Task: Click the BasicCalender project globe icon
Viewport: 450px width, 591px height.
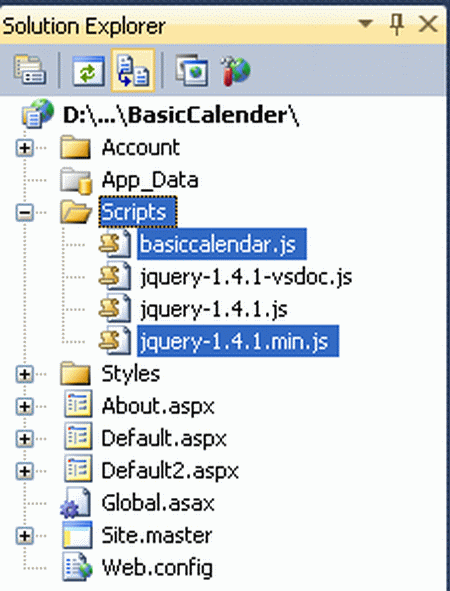Action: click(37, 113)
